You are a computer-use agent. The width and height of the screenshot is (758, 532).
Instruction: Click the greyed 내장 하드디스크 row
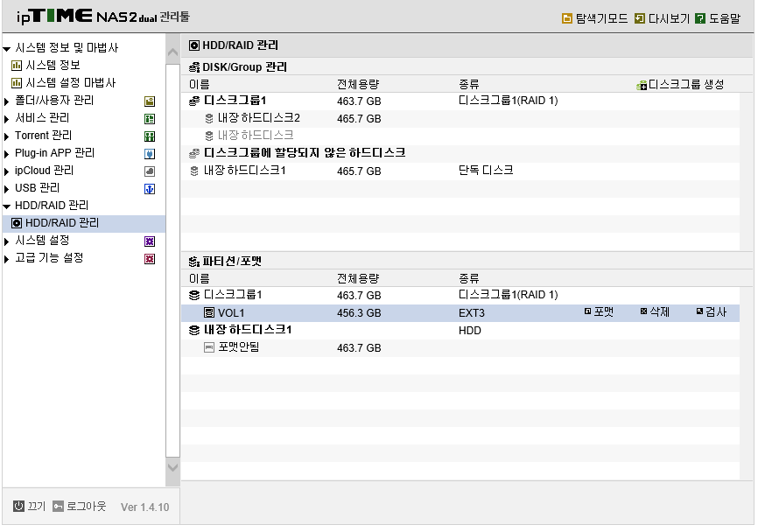click(460, 136)
